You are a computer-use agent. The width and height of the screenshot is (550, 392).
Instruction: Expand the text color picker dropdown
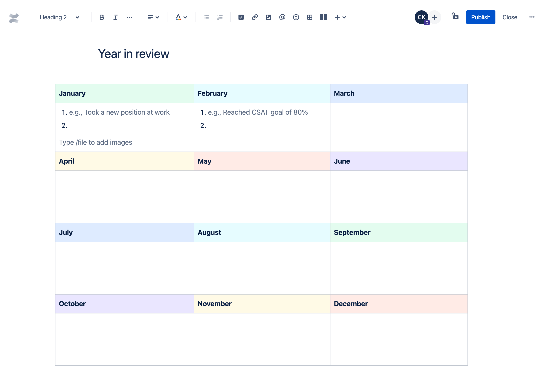click(185, 17)
